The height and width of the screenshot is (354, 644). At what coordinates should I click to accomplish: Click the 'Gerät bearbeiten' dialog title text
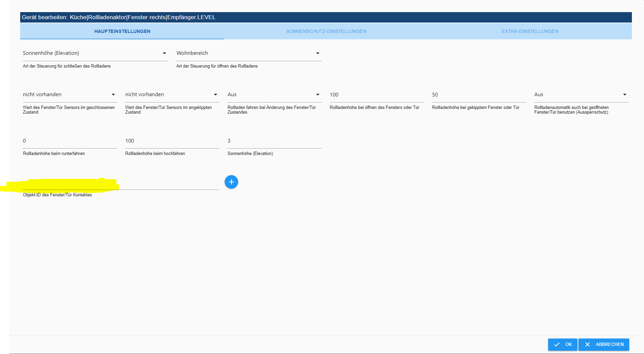coord(119,17)
